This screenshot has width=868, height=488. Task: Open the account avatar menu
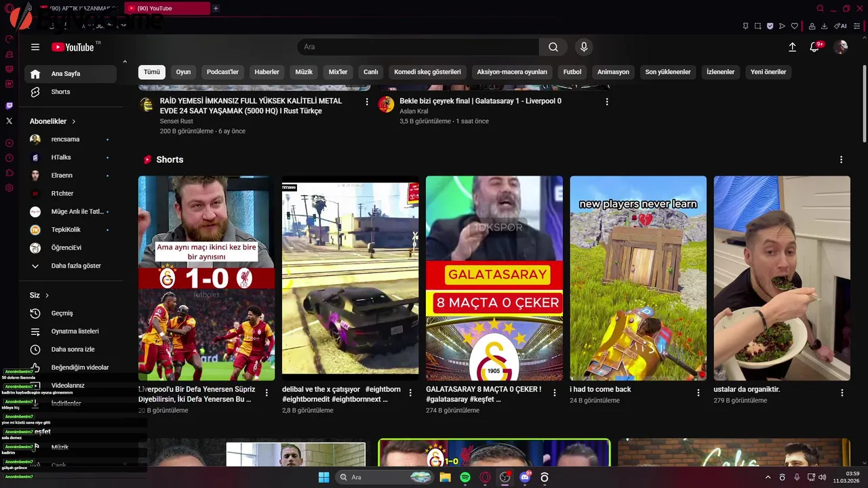click(x=841, y=47)
